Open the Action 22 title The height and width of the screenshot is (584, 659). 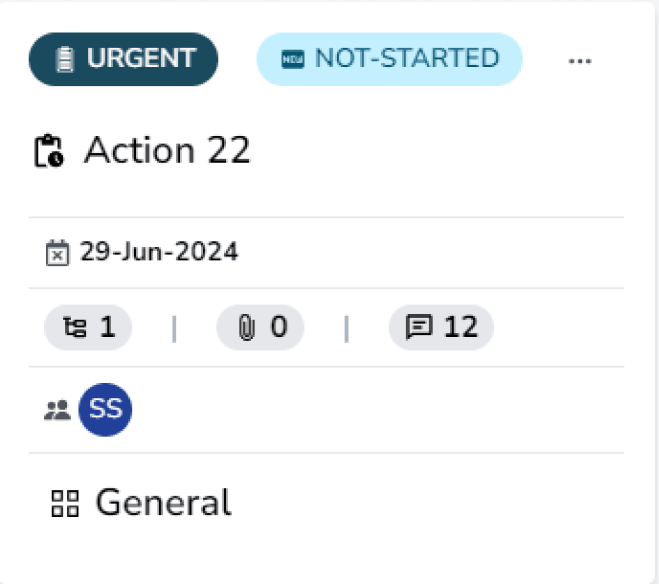(x=167, y=150)
